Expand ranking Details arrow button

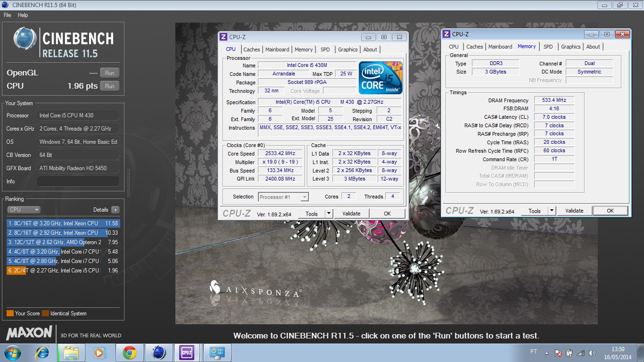[x=116, y=210]
